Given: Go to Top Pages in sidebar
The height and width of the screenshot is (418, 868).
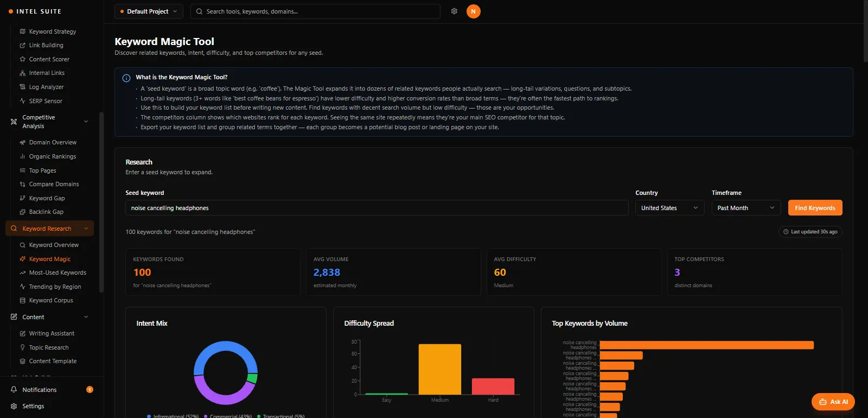Looking at the screenshot, I should point(42,170).
